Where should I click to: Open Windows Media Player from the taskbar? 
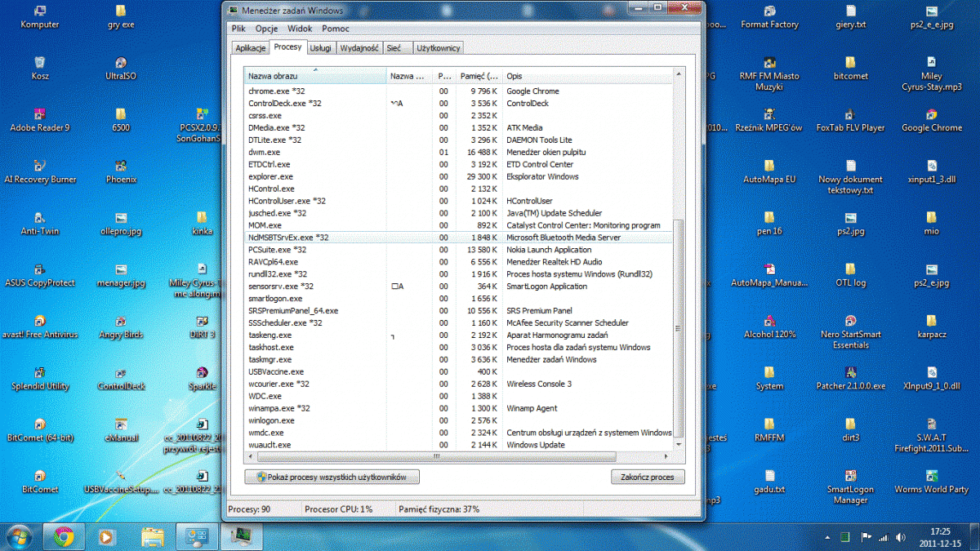tap(105, 536)
